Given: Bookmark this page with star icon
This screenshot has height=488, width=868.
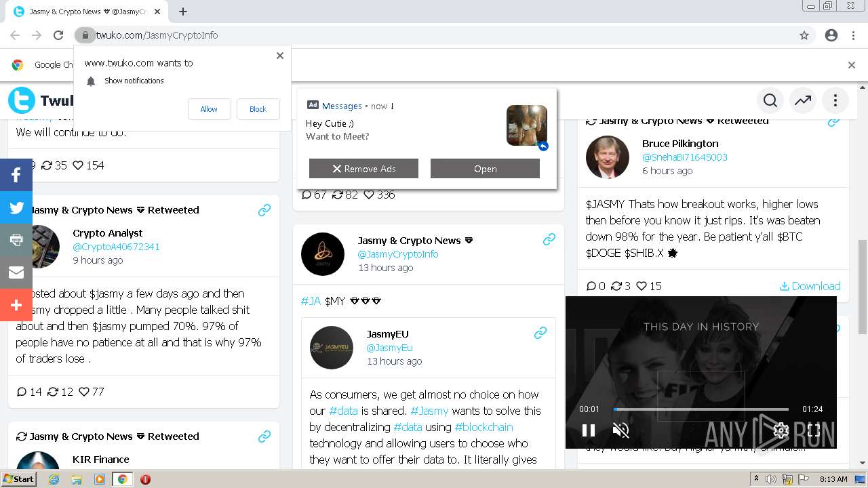Looking at the screenshot, I should pos(804,35).
